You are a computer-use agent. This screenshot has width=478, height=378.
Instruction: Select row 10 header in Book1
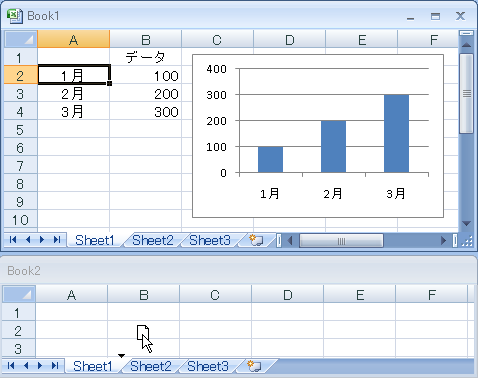pos(20,219)
